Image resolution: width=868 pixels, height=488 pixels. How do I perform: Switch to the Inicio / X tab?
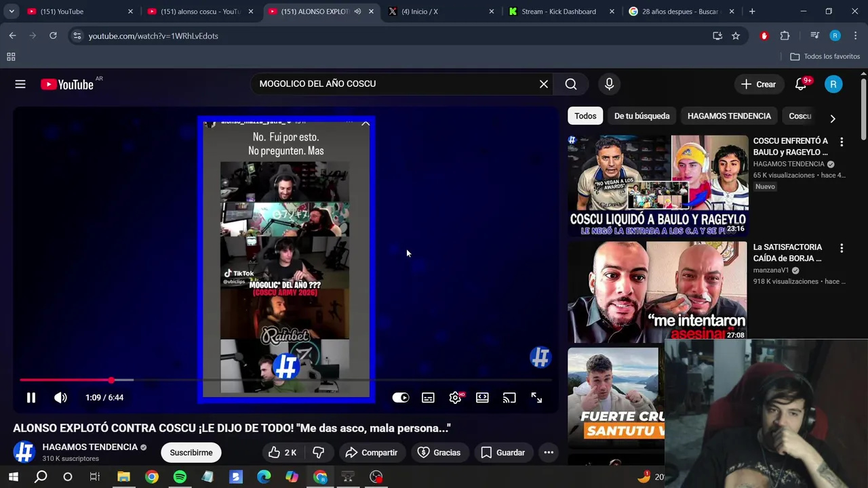point(441,12)
